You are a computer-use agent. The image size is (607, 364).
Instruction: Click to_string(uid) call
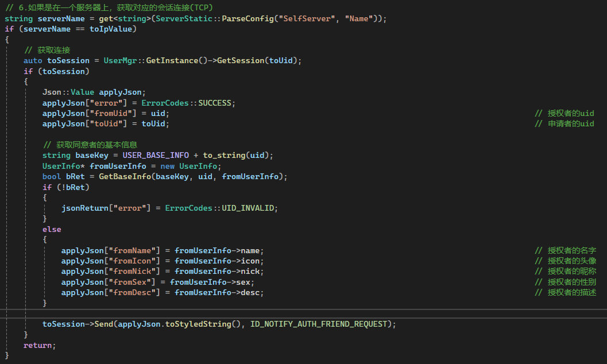point(236,155)
